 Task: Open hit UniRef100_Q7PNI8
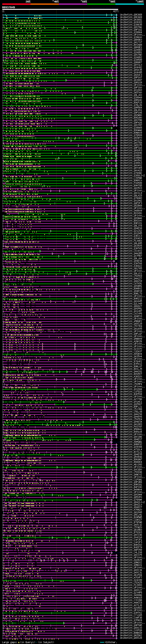click(x=131, y=620)
